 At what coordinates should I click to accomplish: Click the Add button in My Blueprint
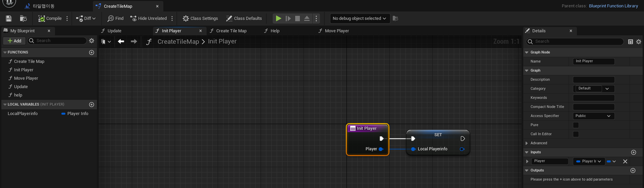tap(14, 41)
